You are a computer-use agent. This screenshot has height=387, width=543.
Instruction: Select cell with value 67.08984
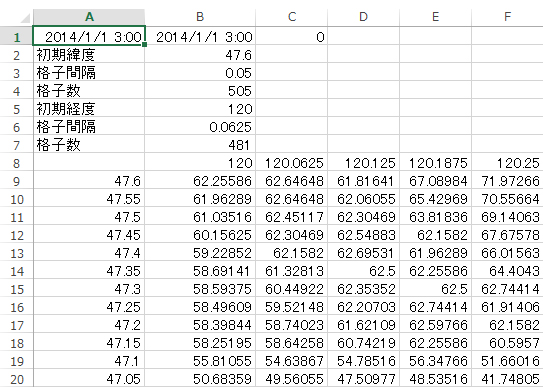[x=435, y=181]
